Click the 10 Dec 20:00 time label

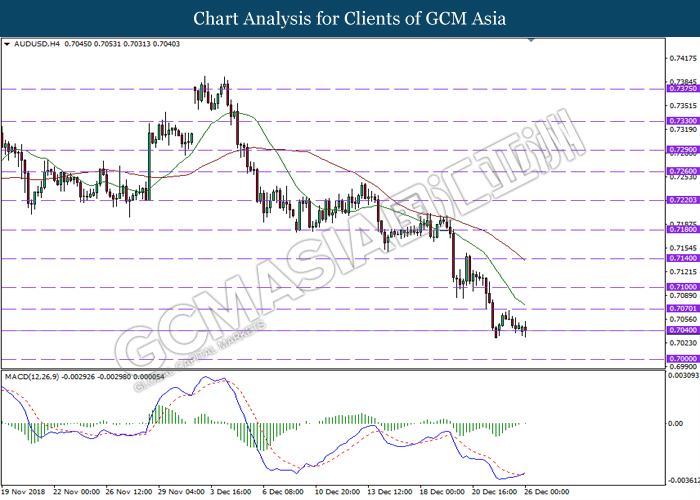pos(338,492)
